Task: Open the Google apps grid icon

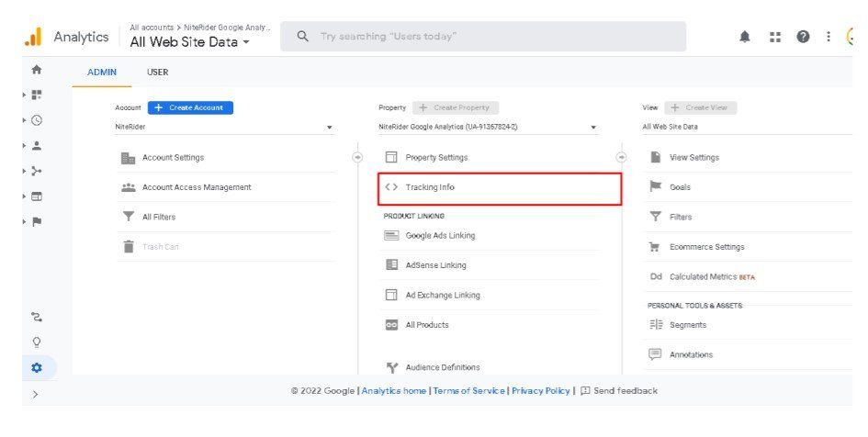Action: click(x=775, y=37)
